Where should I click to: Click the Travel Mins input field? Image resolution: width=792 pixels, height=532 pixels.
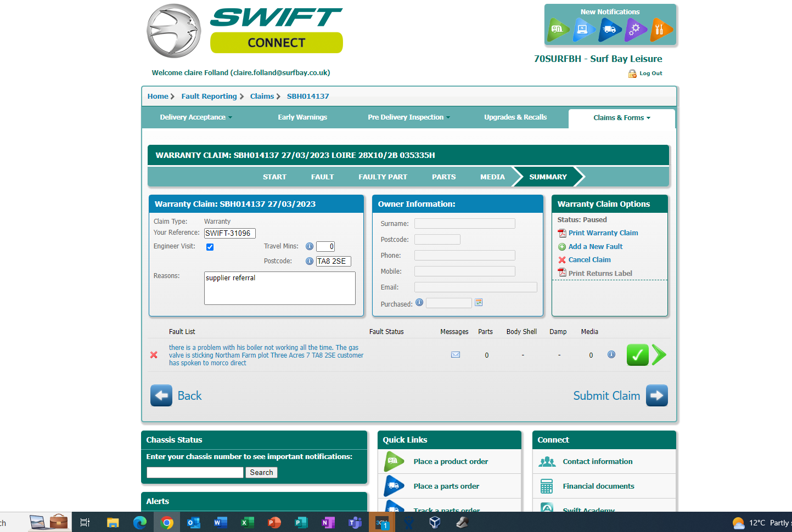point(325,247)
